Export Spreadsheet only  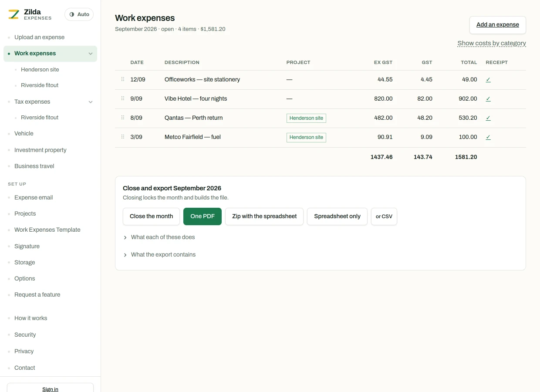coord(337,216)
